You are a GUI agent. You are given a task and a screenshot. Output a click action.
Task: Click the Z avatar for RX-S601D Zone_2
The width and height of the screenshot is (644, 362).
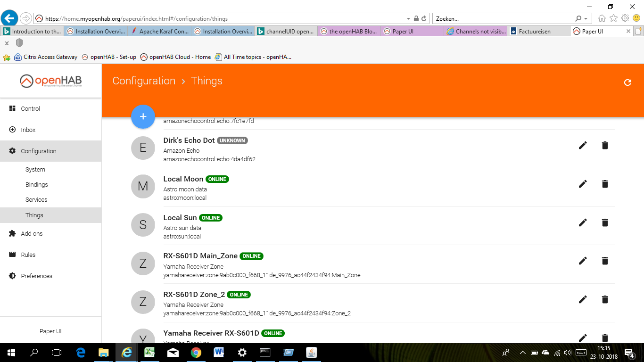tap(143, 302)
